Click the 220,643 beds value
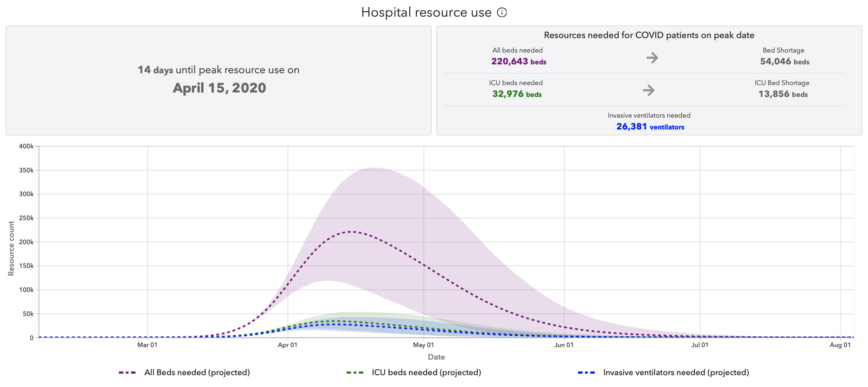This screenshot has height=387, width=868. (x=518, y=61)
